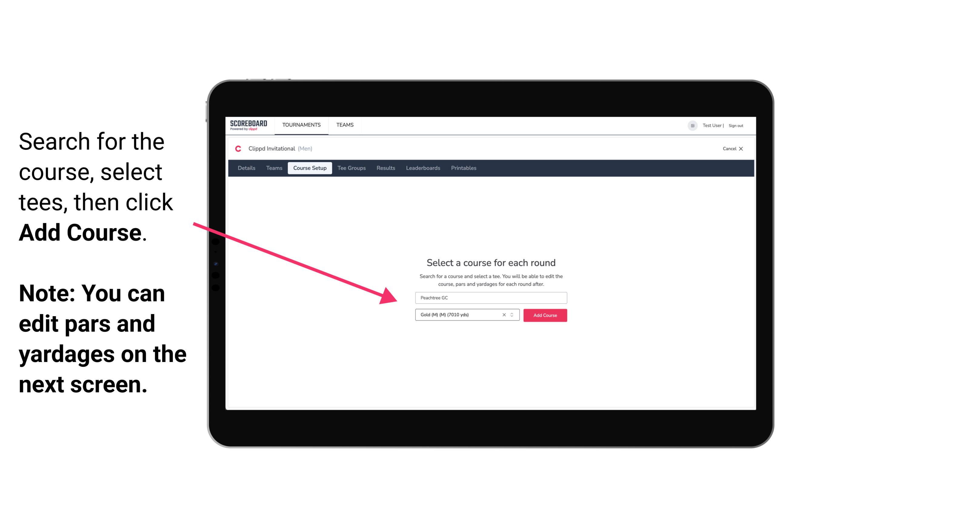This screenshot has width=980, height=527.
Task: Select the Leaderboards tab
Action: pyautogui.click(x=422, y=168)
